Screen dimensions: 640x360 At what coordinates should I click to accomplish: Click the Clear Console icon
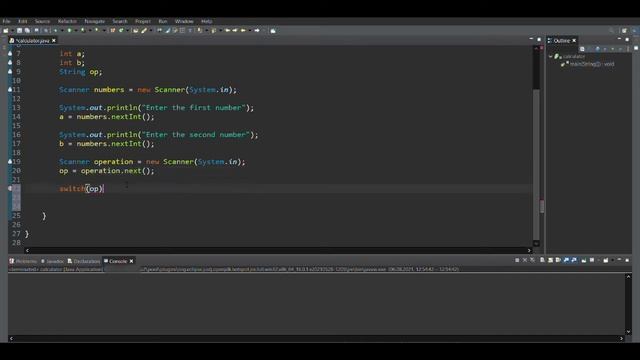[x=542, y=260]
